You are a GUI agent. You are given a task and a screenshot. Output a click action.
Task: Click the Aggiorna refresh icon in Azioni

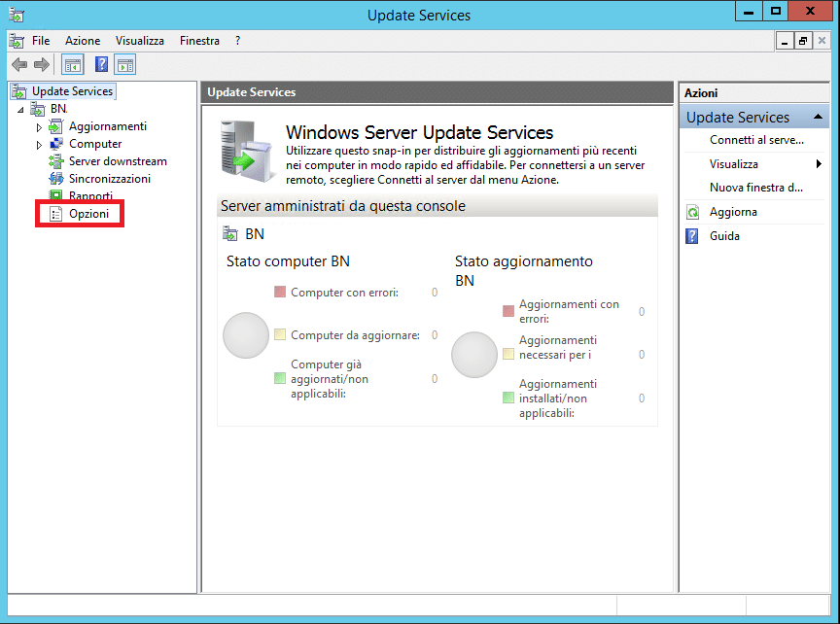(692, 213)
